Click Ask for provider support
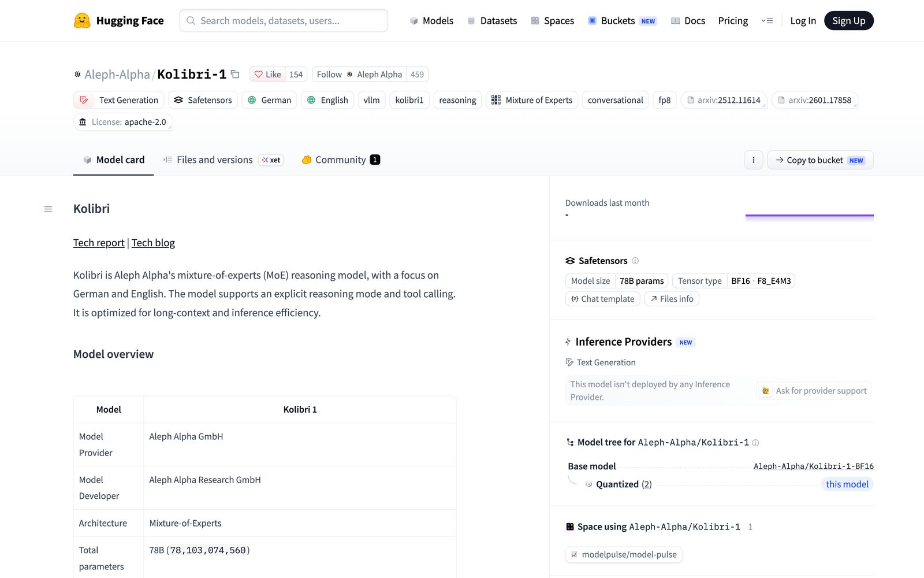This screenshot has width=924, height=578. pyautogui.click(x=814, y=391)
